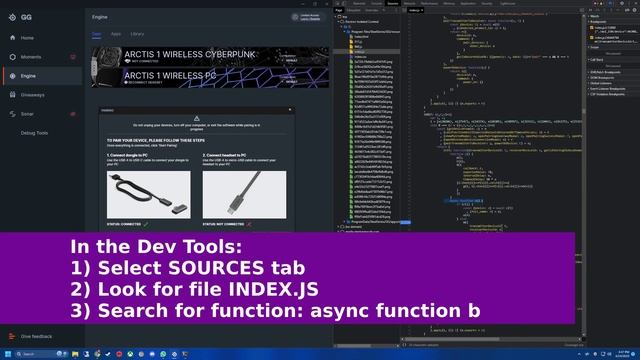
Task: Open the Network tab in DevTools
Action: click(409, 4)
